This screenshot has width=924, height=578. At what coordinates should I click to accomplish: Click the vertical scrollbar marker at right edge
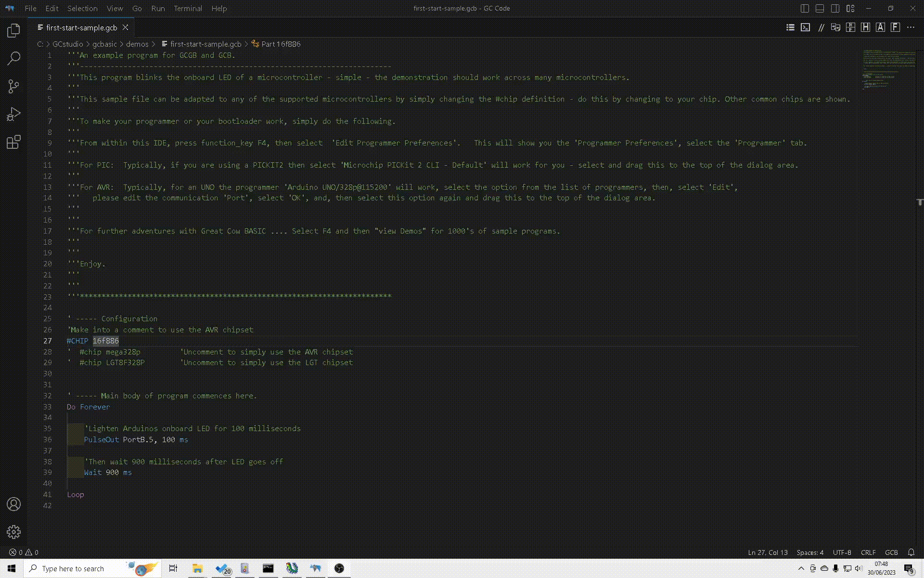point(920,202)
